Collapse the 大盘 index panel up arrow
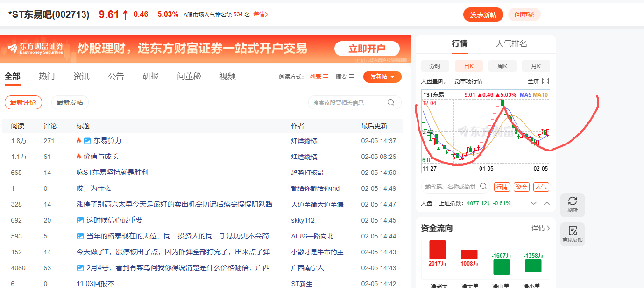Image resolution: width=644 pixels, height=288 pixels. 547,203
